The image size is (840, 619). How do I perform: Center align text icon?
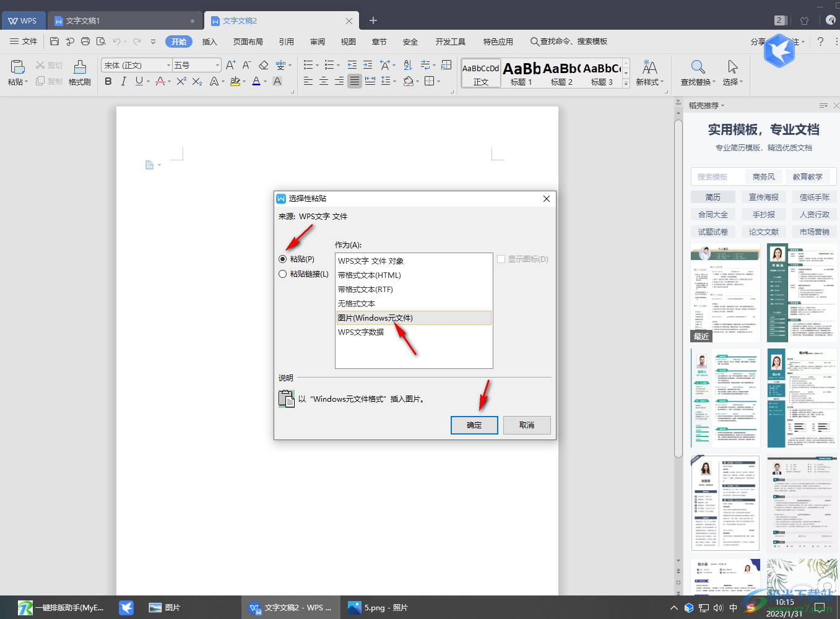[324, 81]
